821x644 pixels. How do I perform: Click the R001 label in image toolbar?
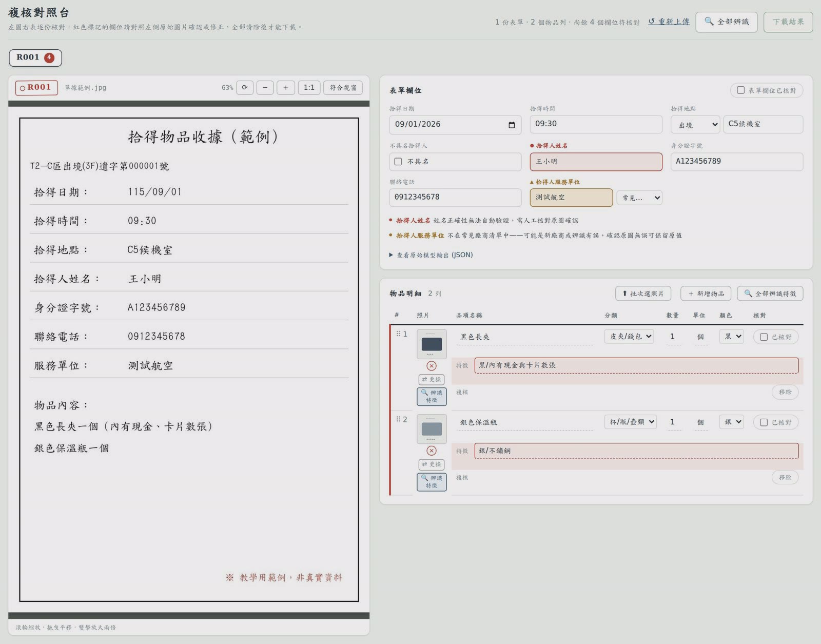tap(36, 88)
